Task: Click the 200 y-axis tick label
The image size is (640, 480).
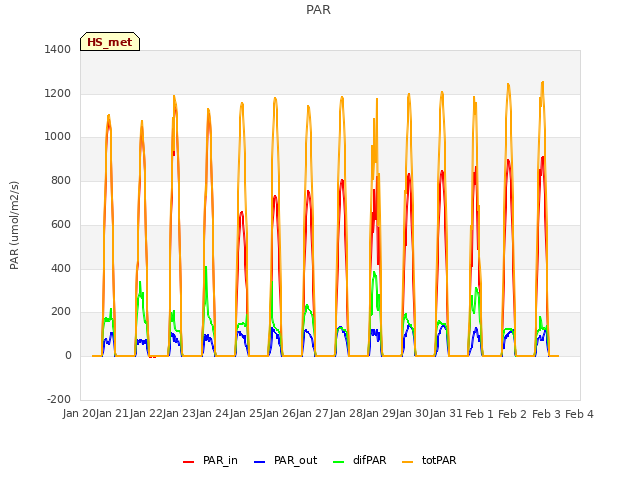Action: (x=61, y=312)
